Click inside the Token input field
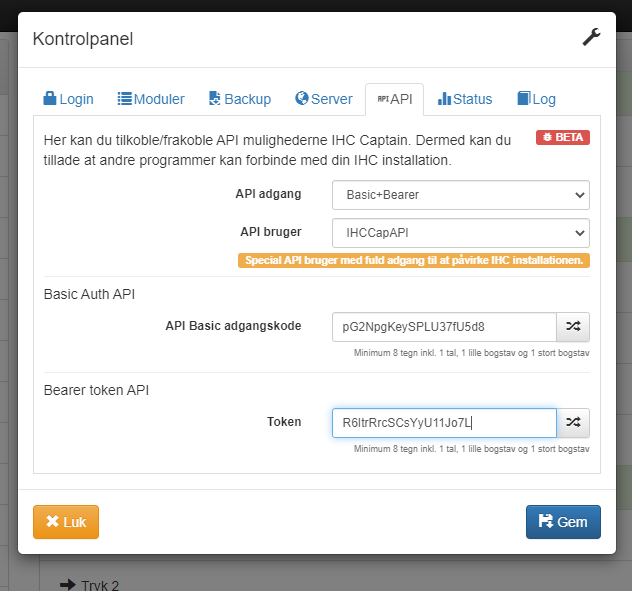 [444, 422]
